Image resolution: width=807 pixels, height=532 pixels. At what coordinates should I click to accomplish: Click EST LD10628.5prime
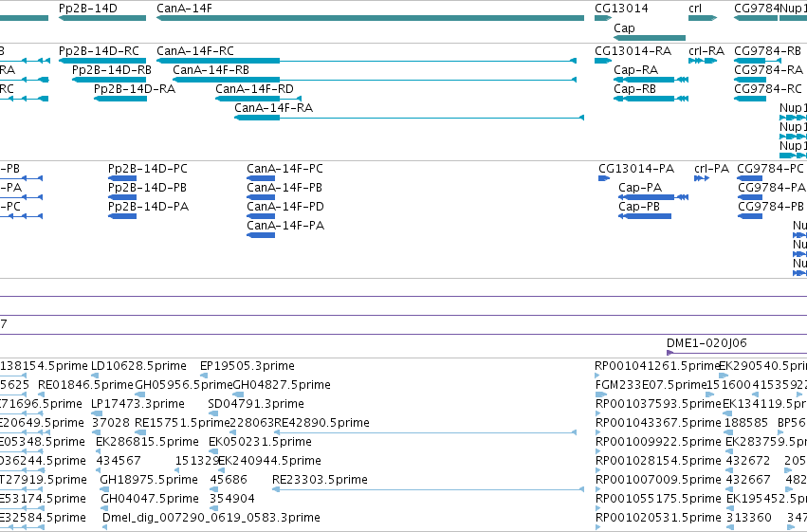pyautogui.click(x=138, y=366)
